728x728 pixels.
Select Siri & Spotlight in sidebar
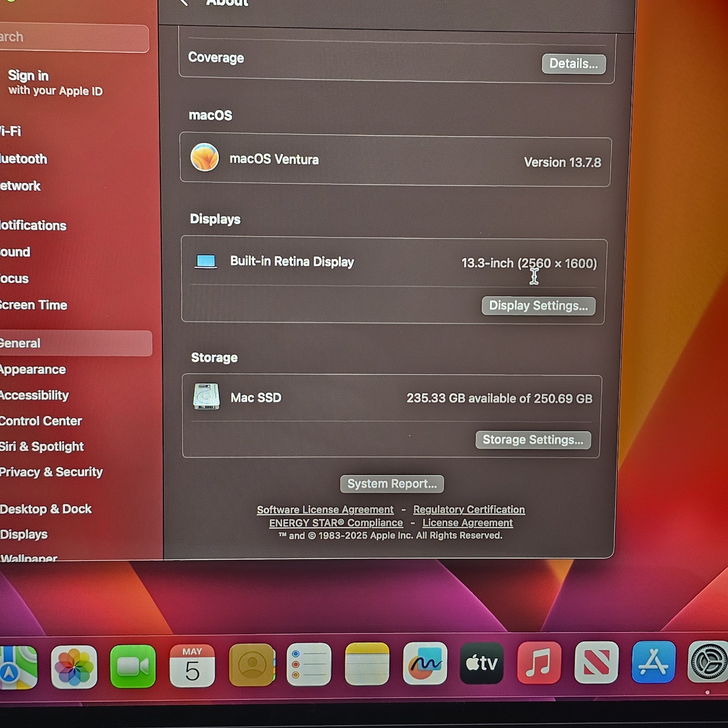tap(42, 446)
